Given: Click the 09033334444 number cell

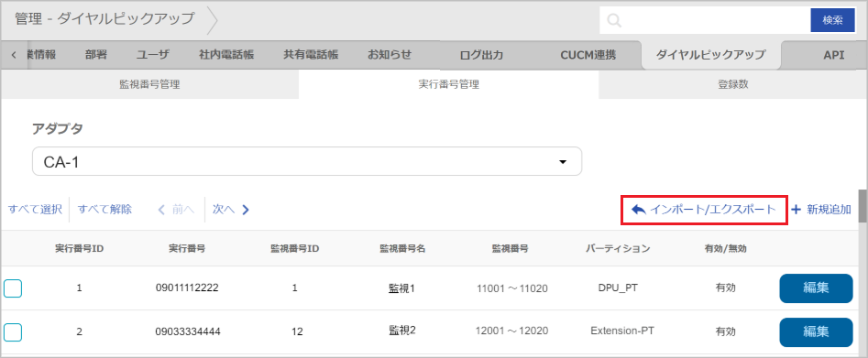Looking at the screenshot, I should (188, 332).
